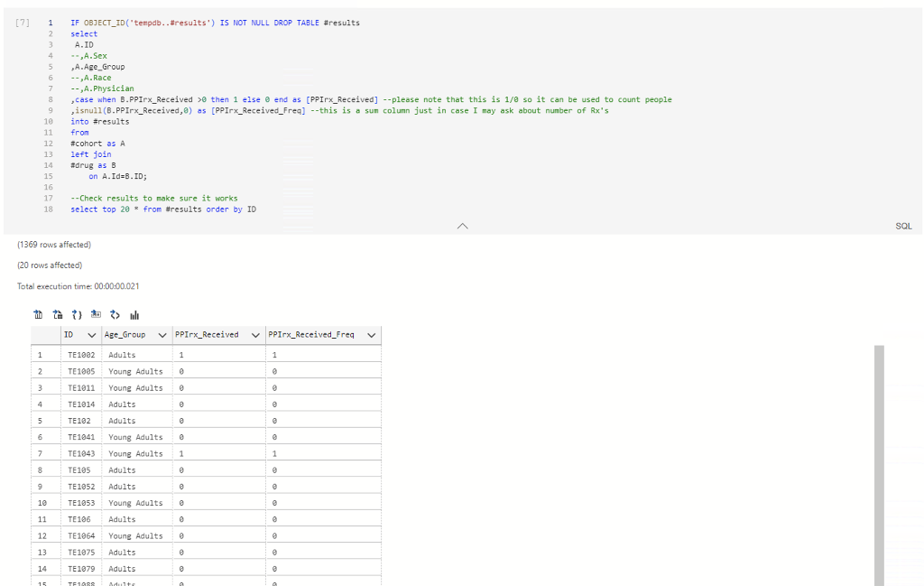Click the SQL language label of the cell

point(903,226)
